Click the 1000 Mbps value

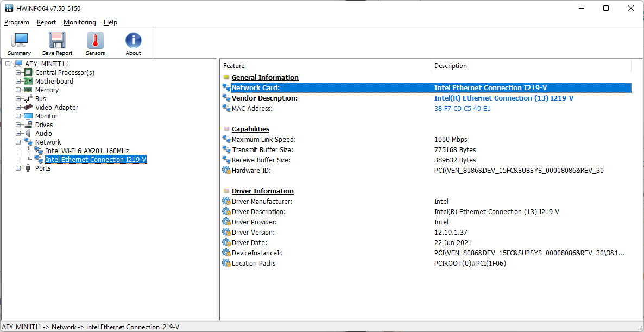(451, 139)
